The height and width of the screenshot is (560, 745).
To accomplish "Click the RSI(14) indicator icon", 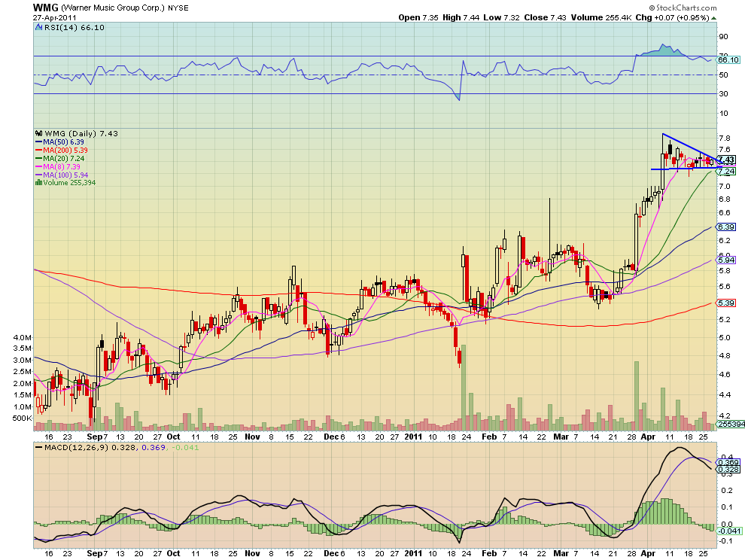I will point(39,28).
